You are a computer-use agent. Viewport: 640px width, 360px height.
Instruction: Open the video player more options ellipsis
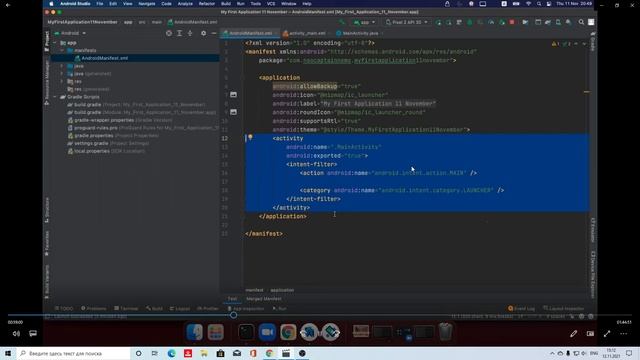tap(623, 334)
